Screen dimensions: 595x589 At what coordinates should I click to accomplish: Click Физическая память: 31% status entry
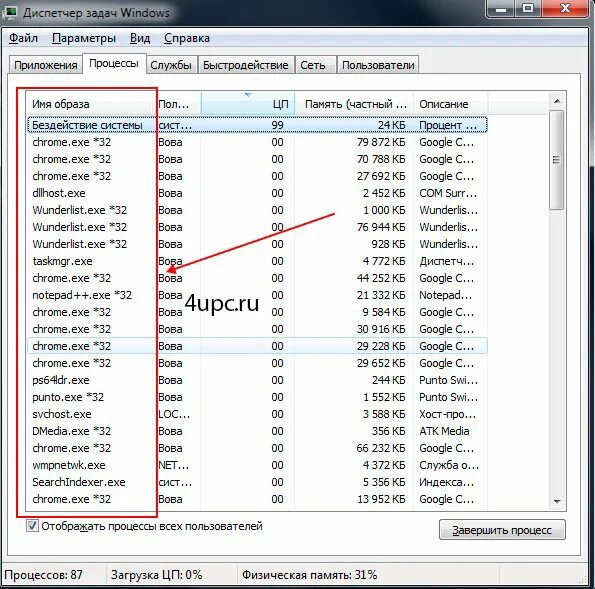(x=309, y=575)
